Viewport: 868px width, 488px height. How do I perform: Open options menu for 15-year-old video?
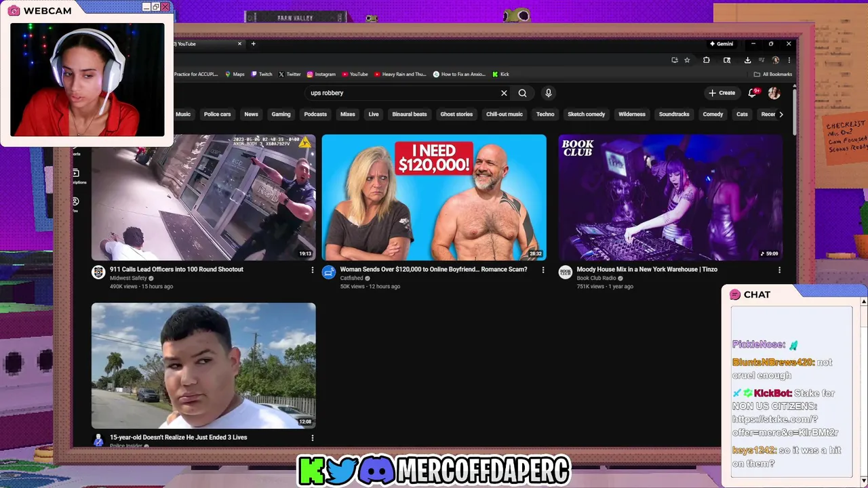click(312, 438)
